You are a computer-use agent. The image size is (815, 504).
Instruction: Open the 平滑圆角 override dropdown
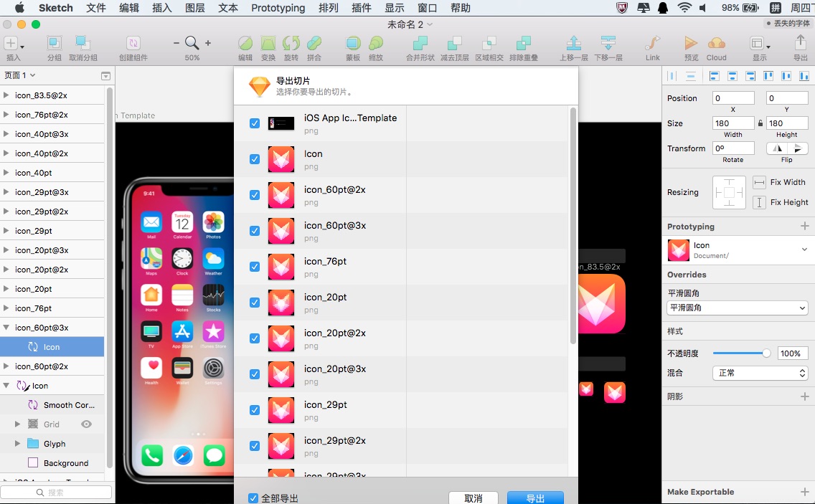[x=737, y=308]
